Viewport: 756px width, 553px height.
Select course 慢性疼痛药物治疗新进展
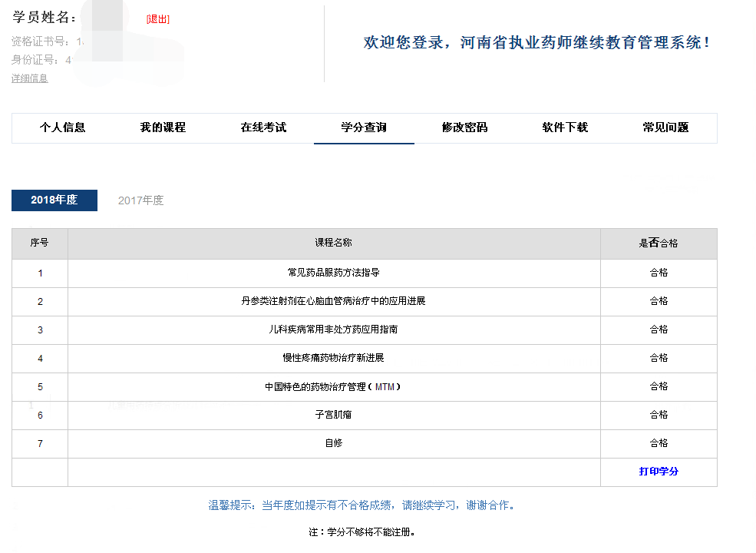(333, 358)
